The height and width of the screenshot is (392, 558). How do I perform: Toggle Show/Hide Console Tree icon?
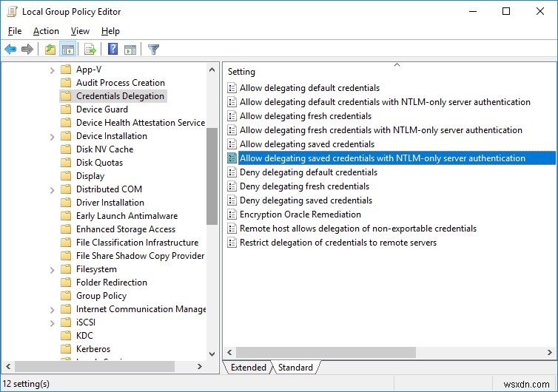click(x=67, y=49)
